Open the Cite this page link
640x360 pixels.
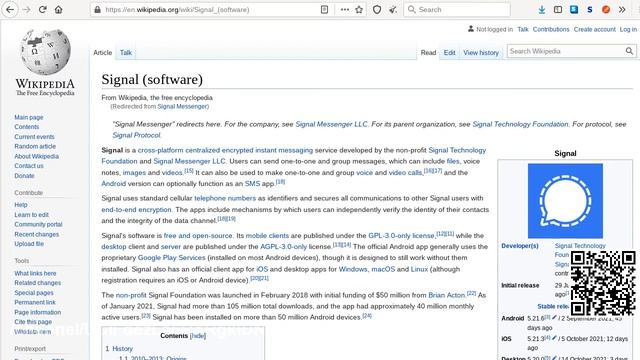33,322
